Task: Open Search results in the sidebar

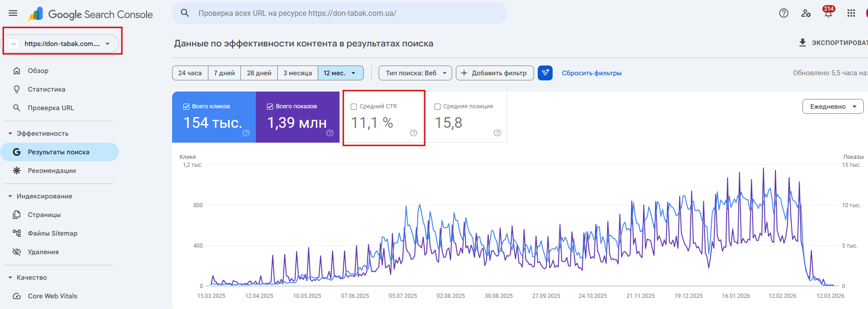Action: 60,152
